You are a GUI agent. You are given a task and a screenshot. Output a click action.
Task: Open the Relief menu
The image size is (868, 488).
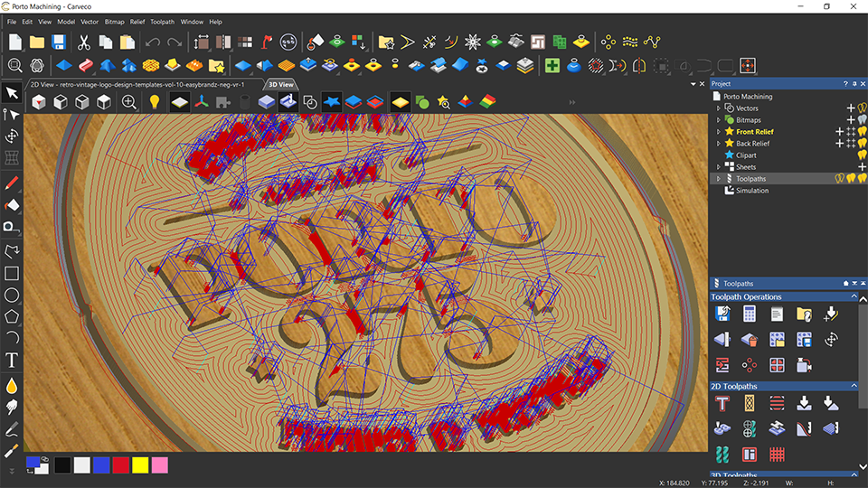pyautogui.click(x=137, y=22)
